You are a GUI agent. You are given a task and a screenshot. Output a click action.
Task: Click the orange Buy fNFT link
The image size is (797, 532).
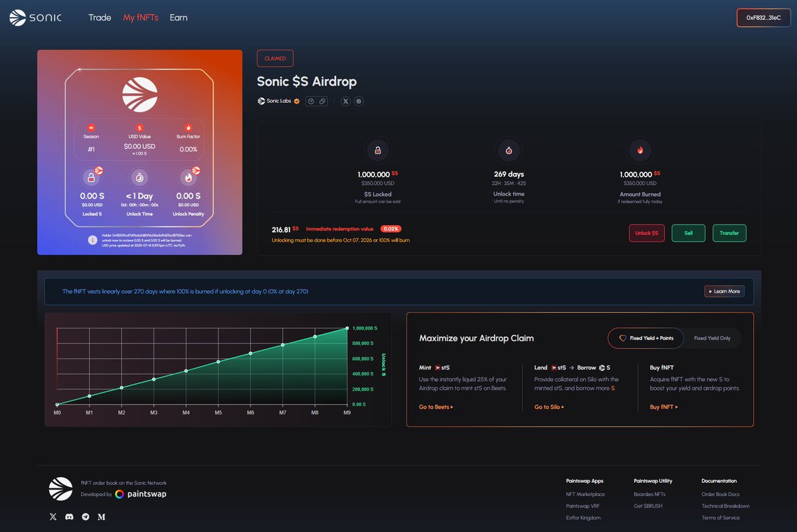pyautogui.click(x=664, y=407)
